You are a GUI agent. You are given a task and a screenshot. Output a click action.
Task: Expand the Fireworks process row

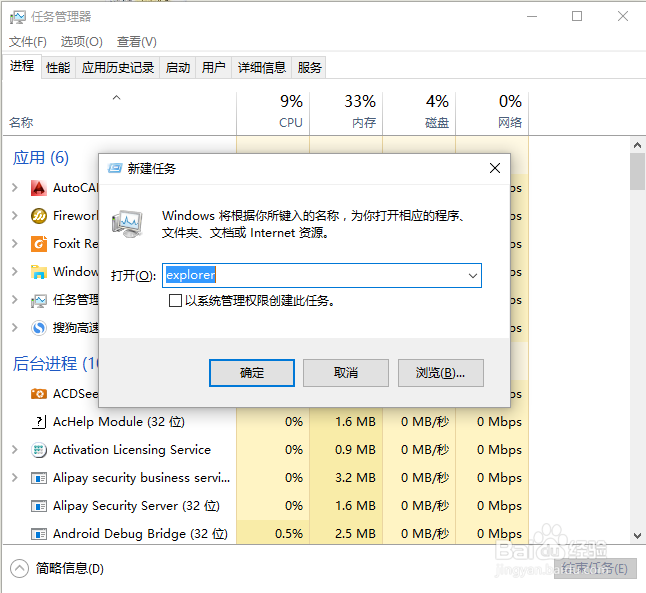click(15, 216)
